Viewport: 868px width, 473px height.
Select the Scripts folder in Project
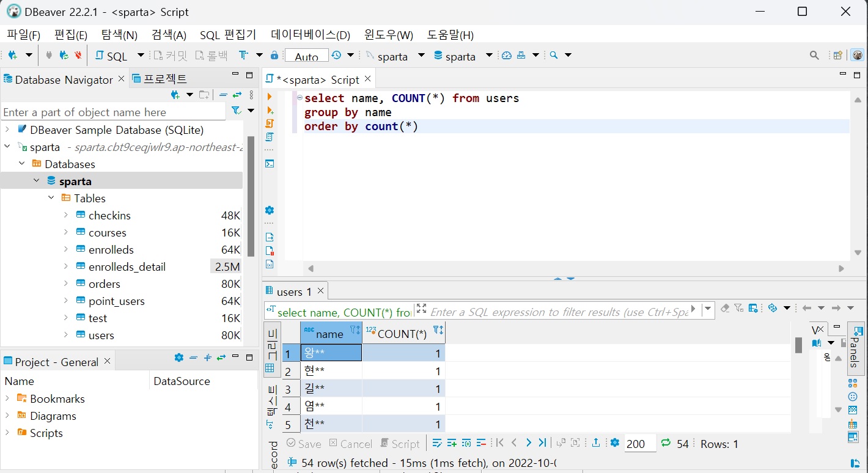pyautogui.click(x=46, y=433)
